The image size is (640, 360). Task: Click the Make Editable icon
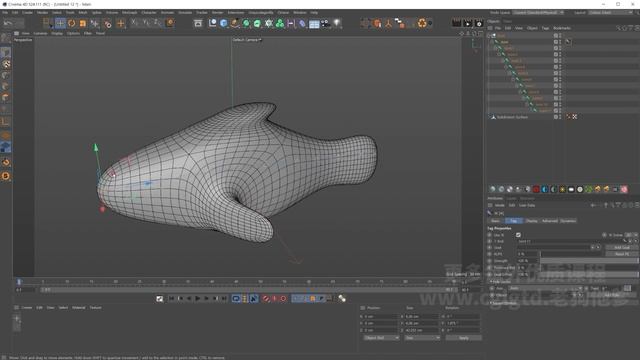pyautogui.click(x=6, y=38)
